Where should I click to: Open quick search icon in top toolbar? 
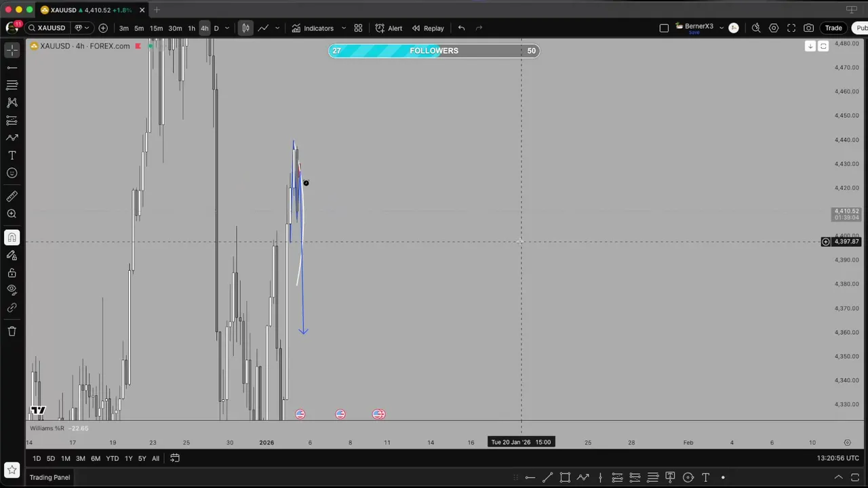756,28
